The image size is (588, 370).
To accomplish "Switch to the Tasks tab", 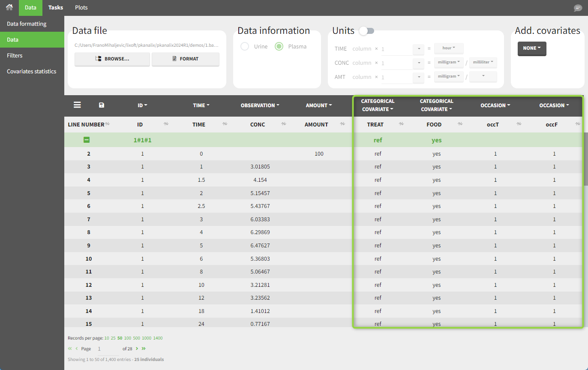I will point(56,8).
